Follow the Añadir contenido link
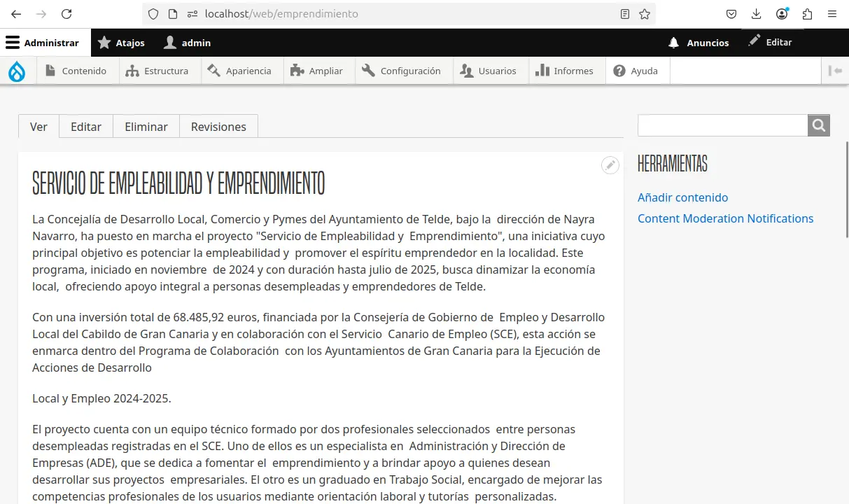Image resolution: width=849 pixels, height=504 pixels. [682, 197]
